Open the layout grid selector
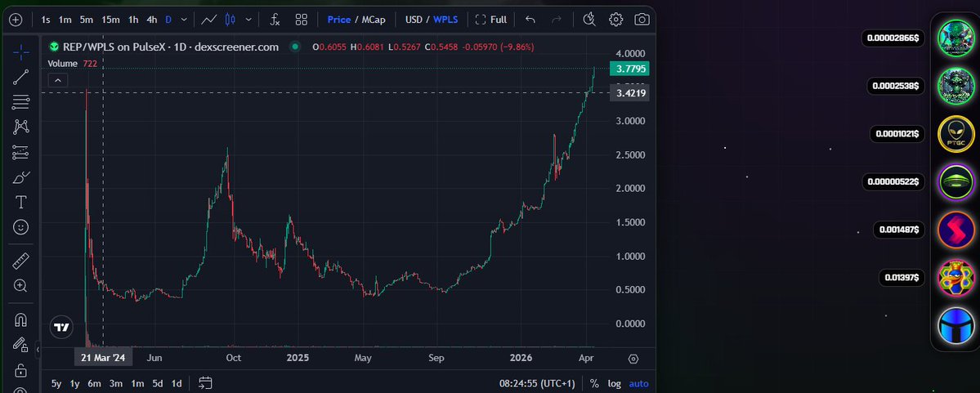 point(302,20)
